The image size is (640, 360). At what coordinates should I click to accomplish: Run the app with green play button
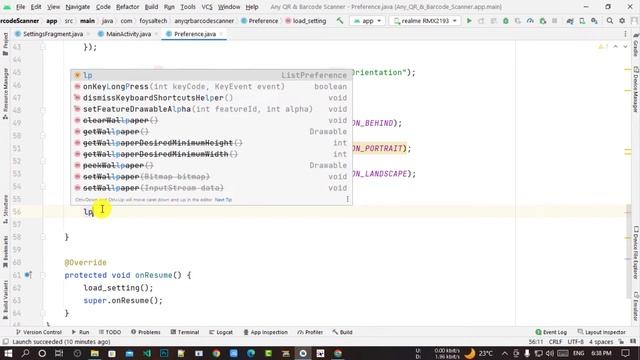pos(469,20)
